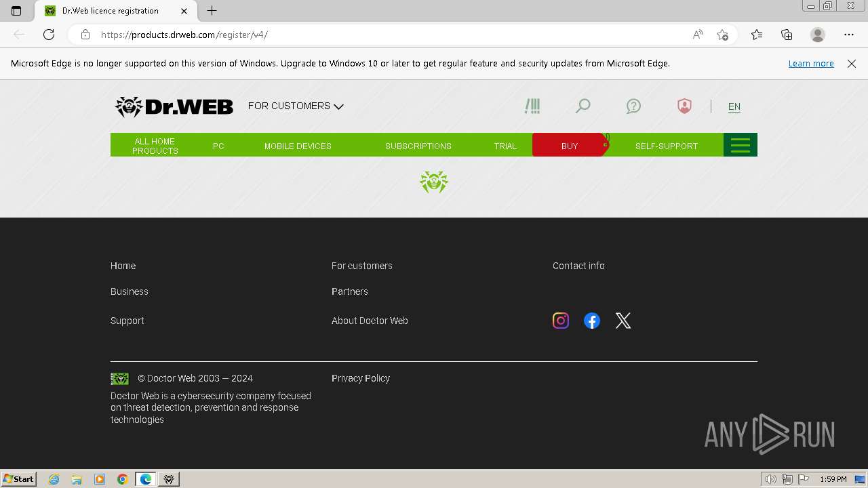Screen dimensions: 868x488
Task: Open footer Home link
Action: click(x=123, y=266)
